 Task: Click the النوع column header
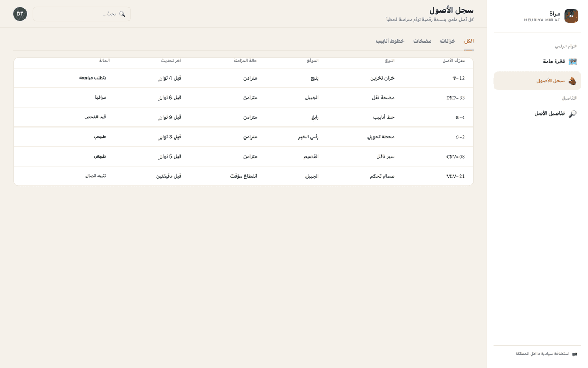(x=390, y=61)
